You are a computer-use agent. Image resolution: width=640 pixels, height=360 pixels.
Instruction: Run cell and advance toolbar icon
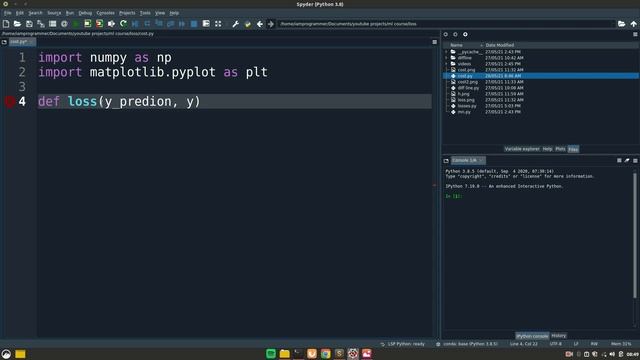[x=99, y=24]
